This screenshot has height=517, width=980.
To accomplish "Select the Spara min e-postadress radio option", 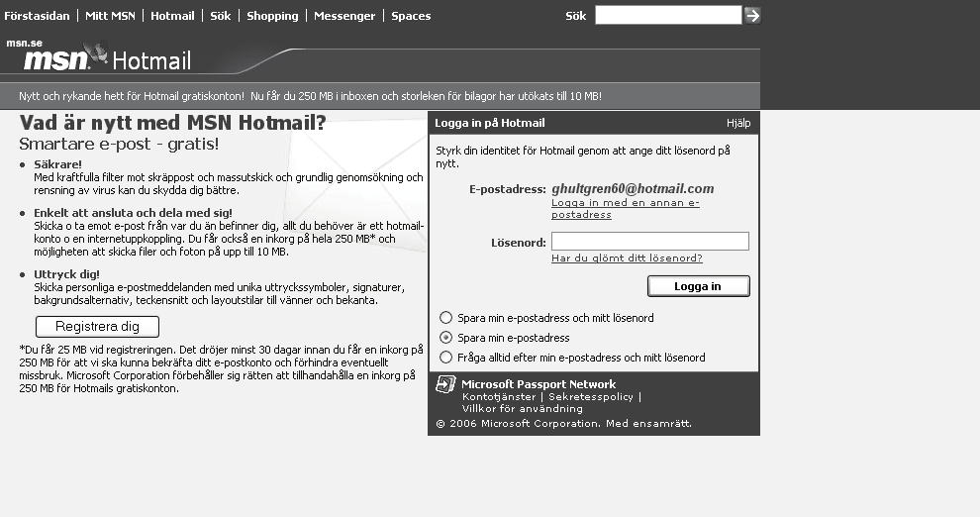I will tap(445, 338).
